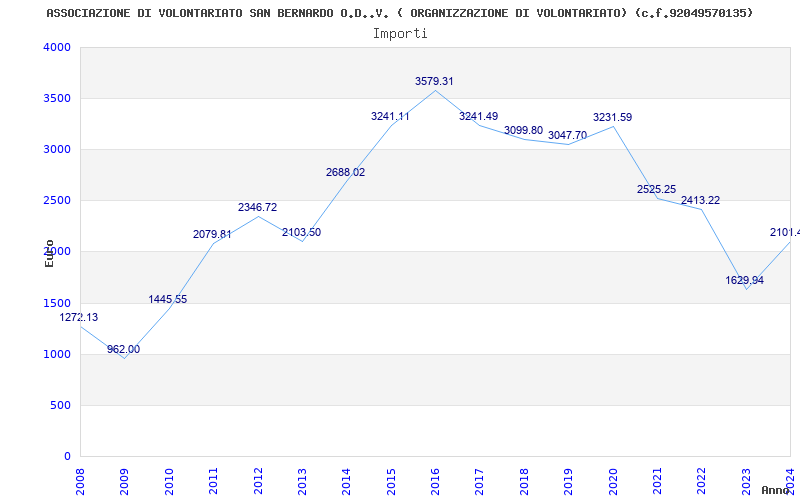The image size is (800, 500).
Task: Click the y-axis value 4000
Action: (x=57, y=47)
